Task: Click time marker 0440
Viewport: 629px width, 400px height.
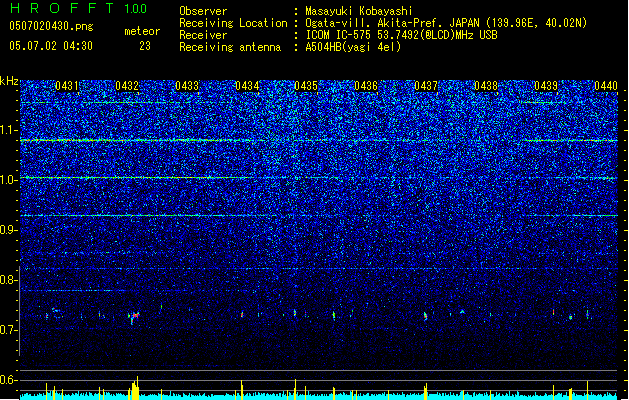Action: [606, 86]
